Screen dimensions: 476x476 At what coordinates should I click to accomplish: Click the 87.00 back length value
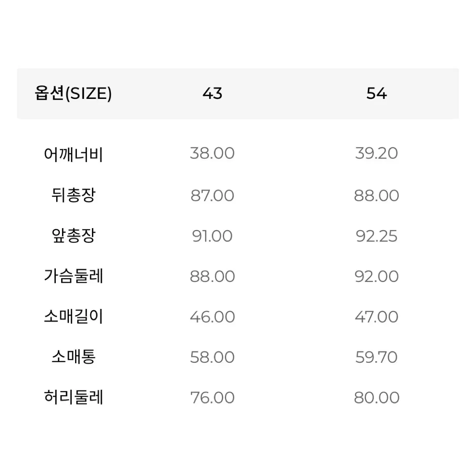(212, 195)
